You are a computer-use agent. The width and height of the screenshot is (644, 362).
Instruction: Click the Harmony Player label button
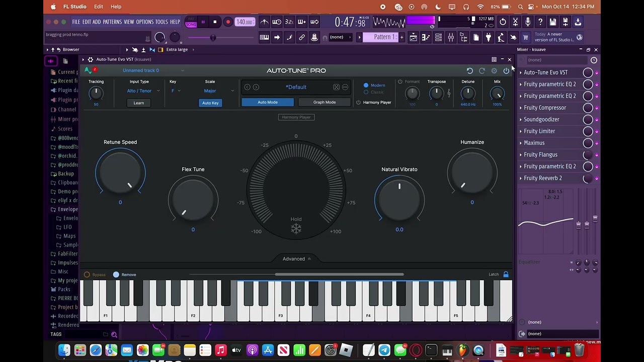pos(296,117)
